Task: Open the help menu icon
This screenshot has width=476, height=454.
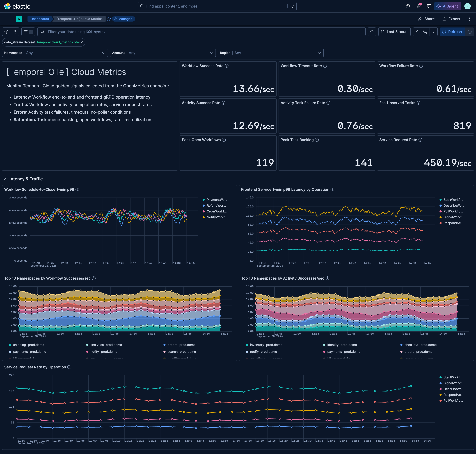Action: coord(408,6)
